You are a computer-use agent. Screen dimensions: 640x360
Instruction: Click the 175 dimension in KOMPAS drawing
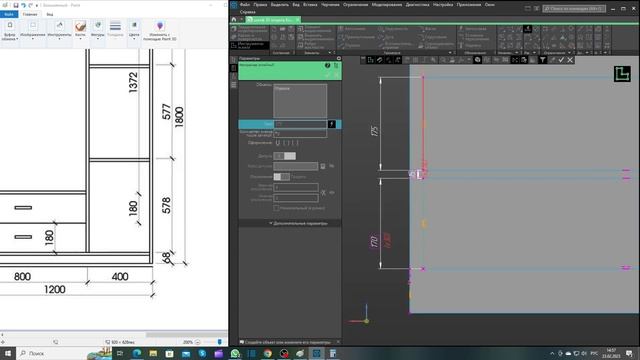[374, 131]
